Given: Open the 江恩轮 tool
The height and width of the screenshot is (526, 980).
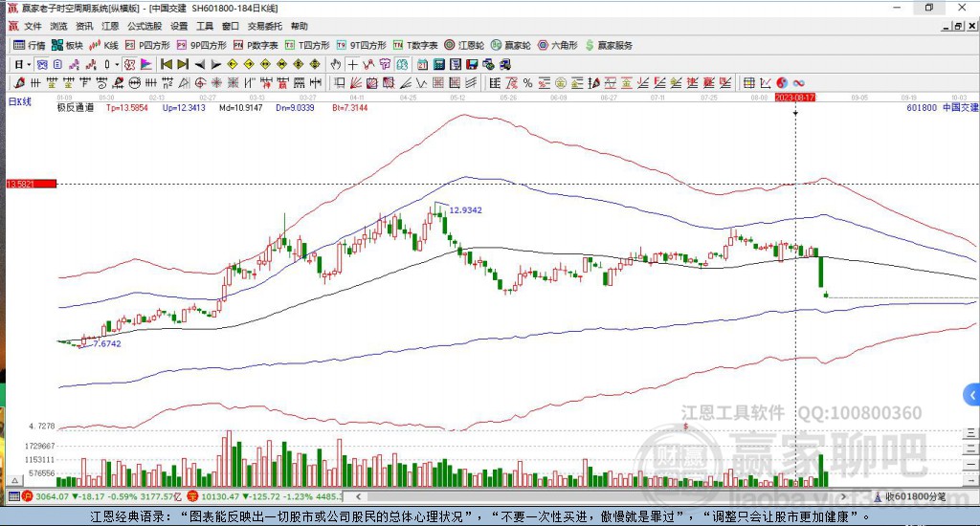Looking at the screenshot, I should coord(464,45).
